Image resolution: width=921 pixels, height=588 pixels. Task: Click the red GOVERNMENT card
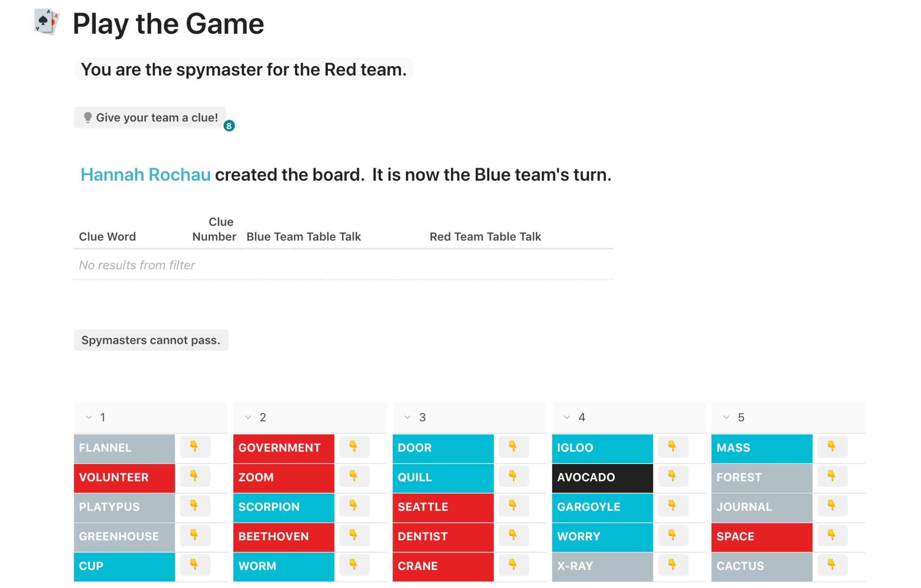[x=284, y=448]
